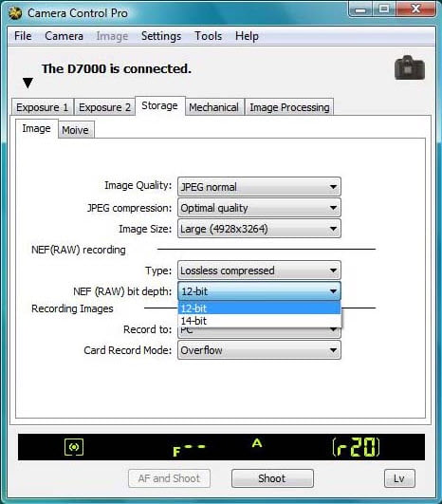The height and width of the screenshot is (504, 442).
Task: Open the Card Record Mode dropdown
Action: point(259,349)
